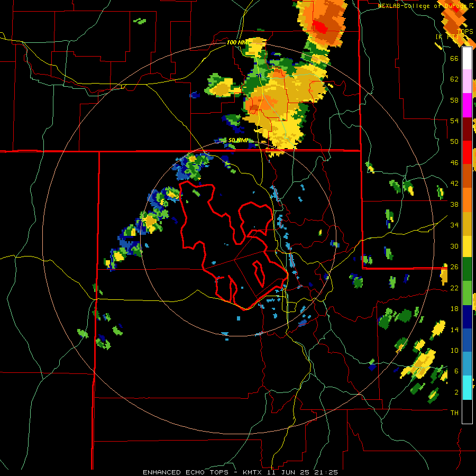476x476 pixels.
Task: Click the "10" legend value
Action: pos(454,350)
